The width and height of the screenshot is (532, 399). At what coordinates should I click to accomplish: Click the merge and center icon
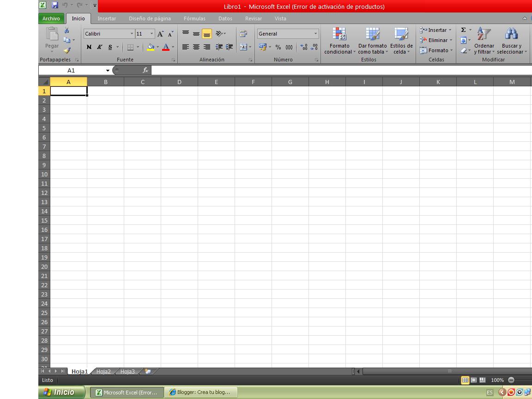pyautogui.click(x=243, y=47)
